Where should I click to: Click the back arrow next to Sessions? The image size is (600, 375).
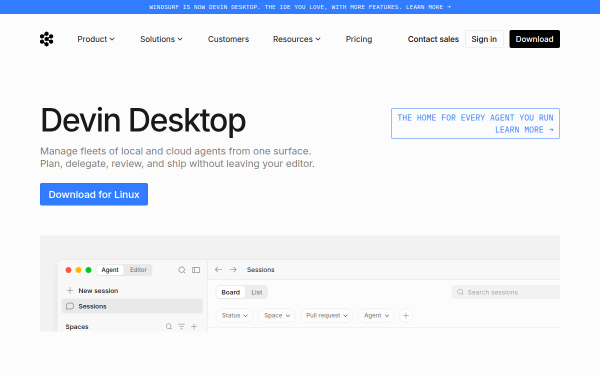pos(218,269)
